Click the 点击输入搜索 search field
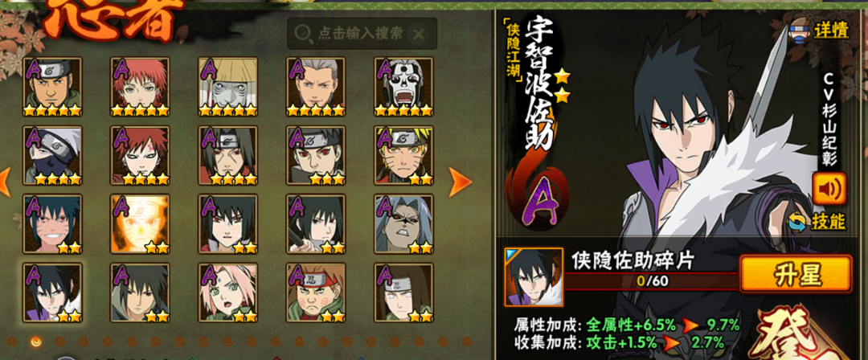Image resolution: width=868 pixels, height=360 pixels. (x=362, y=34)
